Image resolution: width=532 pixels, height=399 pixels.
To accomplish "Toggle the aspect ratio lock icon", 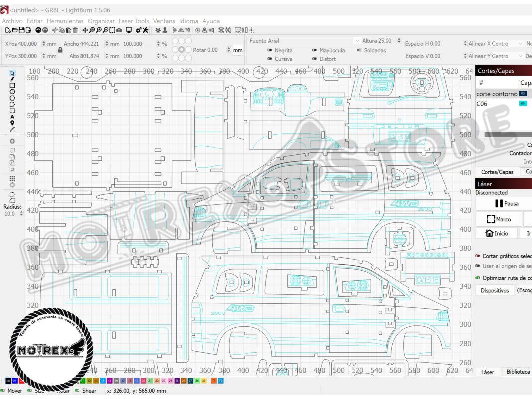I will (x=60, y=50).
